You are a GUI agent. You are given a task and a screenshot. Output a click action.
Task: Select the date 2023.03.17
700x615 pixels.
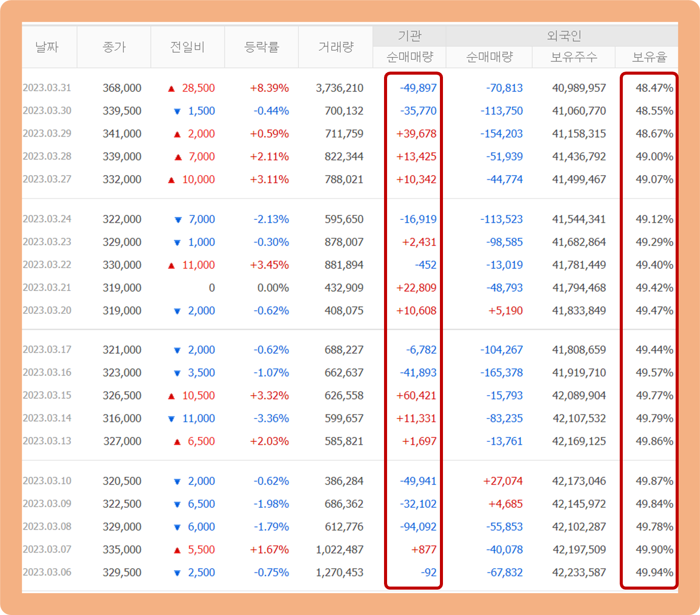(47, 349)
